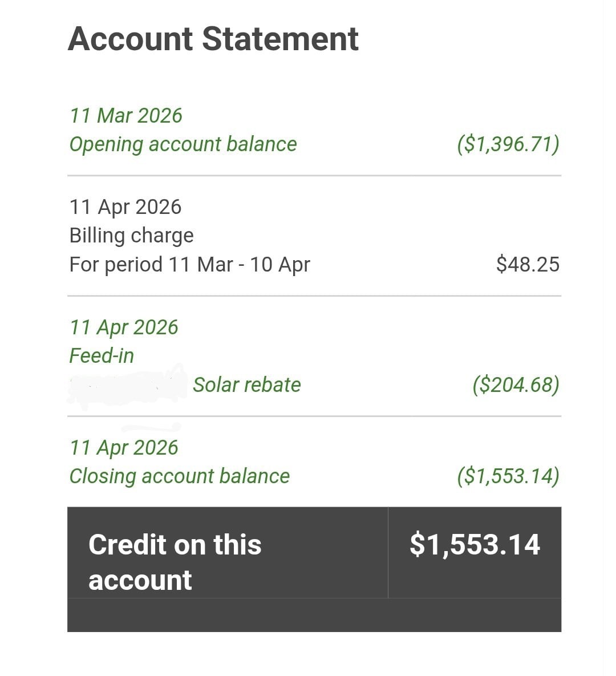Select the 11 Mar 2026 opening date
The width and height of the screenshot is (616, 676).
point(125,115)
